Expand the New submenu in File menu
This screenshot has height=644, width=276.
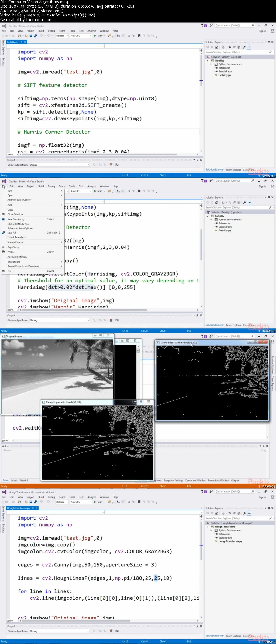click(x=32, y=191)
